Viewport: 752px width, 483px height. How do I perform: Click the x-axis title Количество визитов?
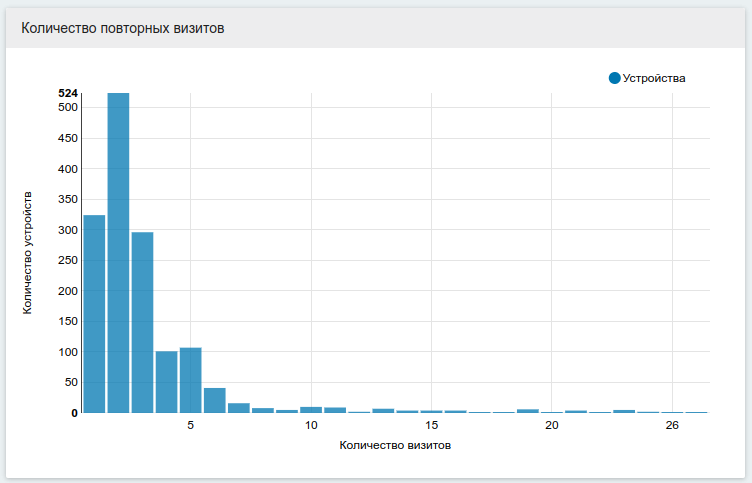[x=395, y=445]
